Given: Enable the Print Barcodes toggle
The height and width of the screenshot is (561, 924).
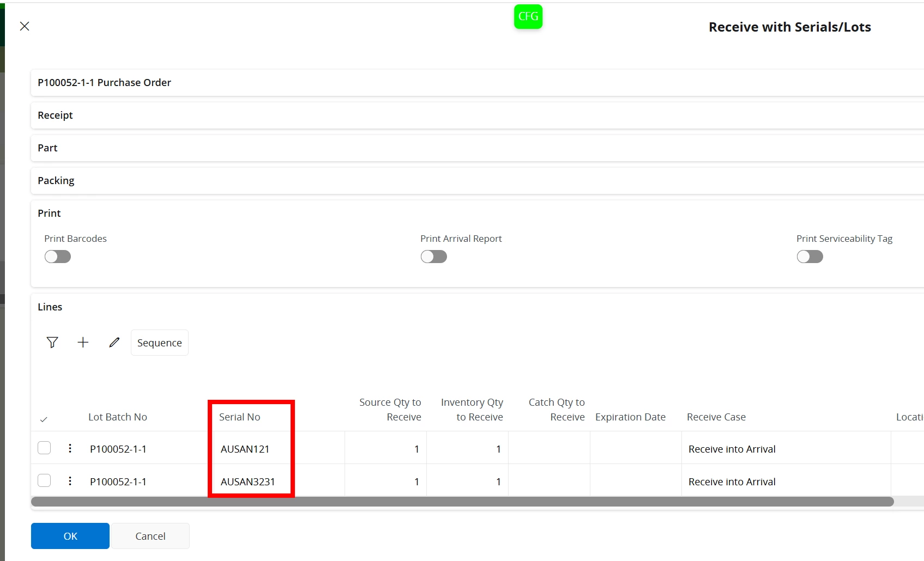Looking at the screenshot, I should point(58,257).
